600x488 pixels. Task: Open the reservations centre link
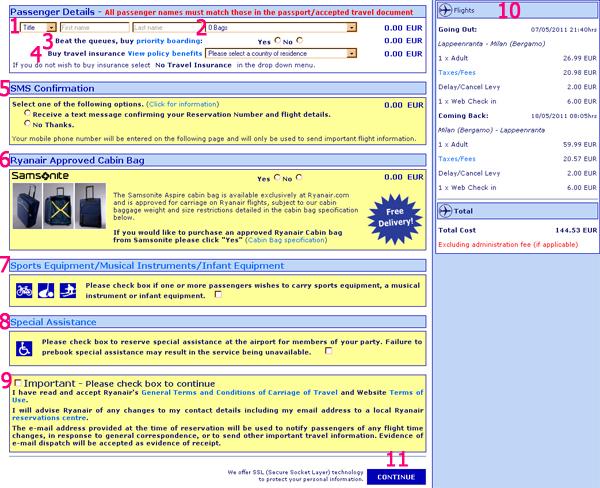pyautogui.click(x=49, y=418)
